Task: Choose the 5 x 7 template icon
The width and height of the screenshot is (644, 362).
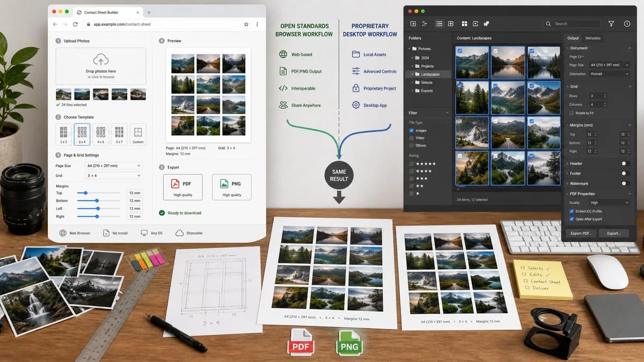Action: (119, 134)
